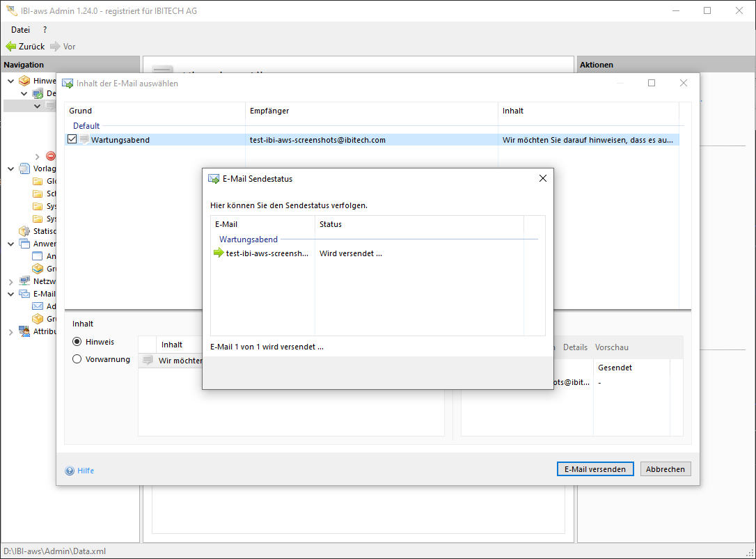Select the Vorwarnung radio button
This screenshot has height=559, width=756.
tap(77, 359)
